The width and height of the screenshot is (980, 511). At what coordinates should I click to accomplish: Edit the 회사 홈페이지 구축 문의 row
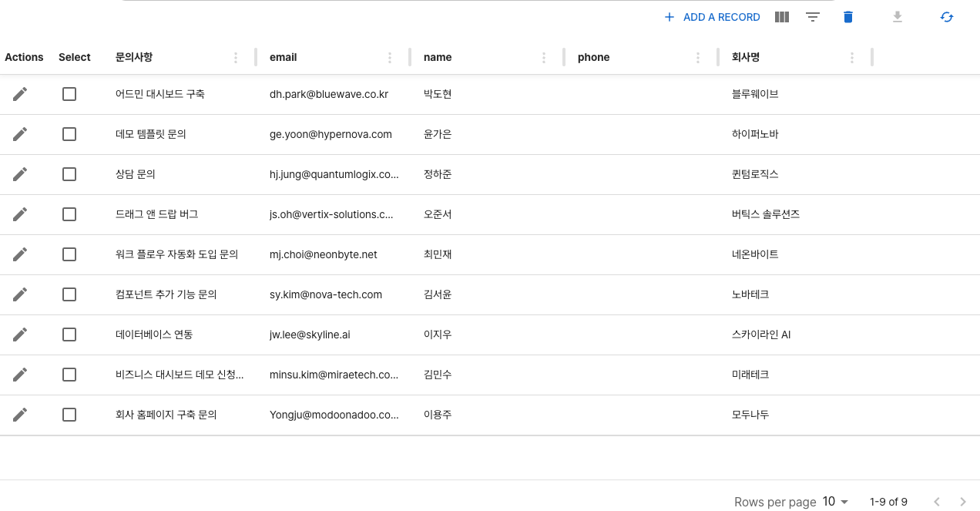20,415
